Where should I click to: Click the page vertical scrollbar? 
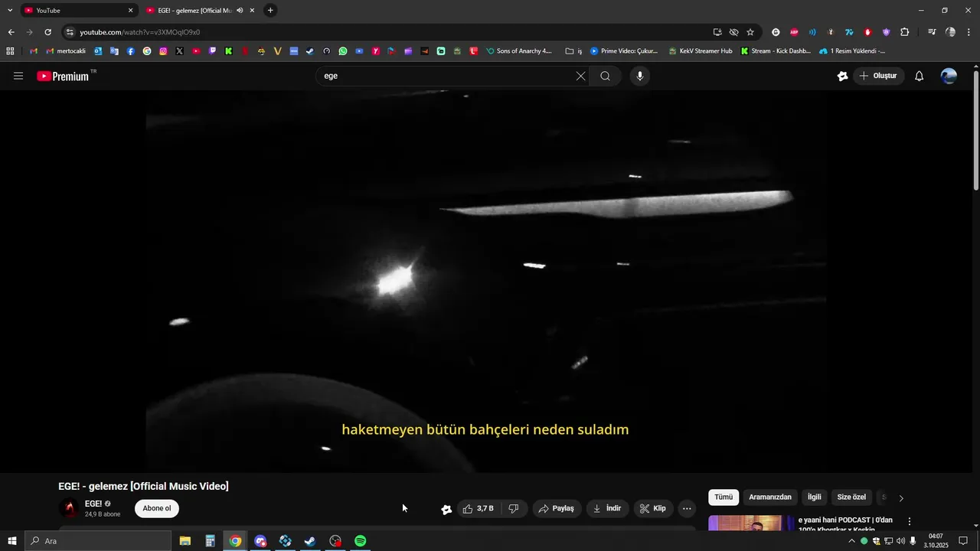975,130
